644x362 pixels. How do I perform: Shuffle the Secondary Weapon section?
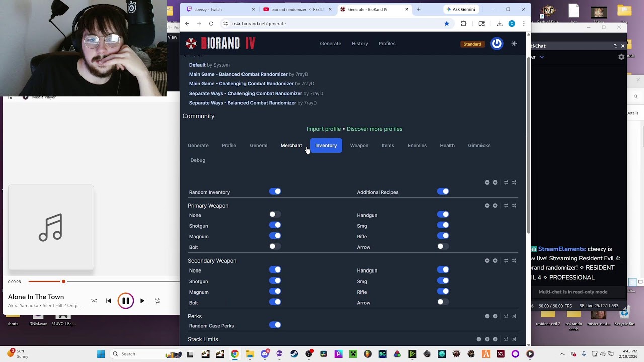514,261
